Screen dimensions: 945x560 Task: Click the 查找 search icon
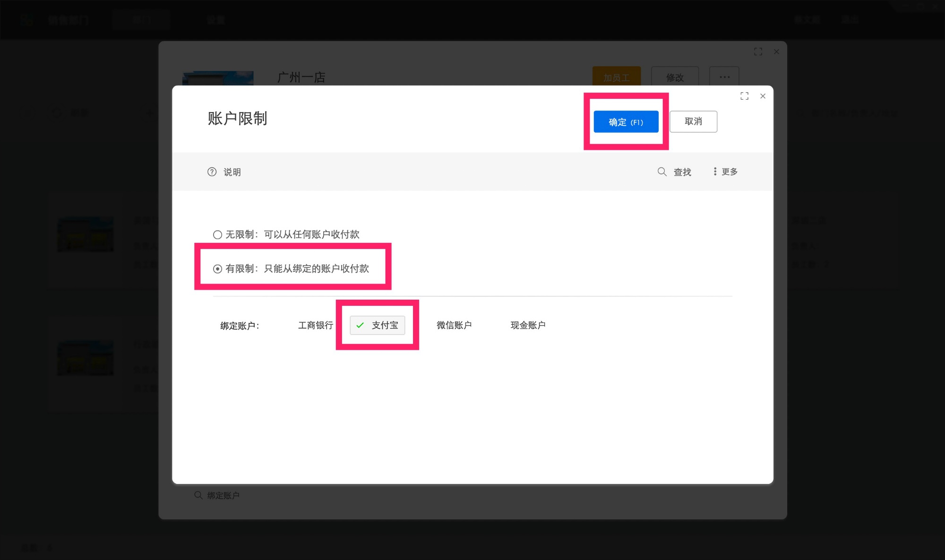coord(662,172)
